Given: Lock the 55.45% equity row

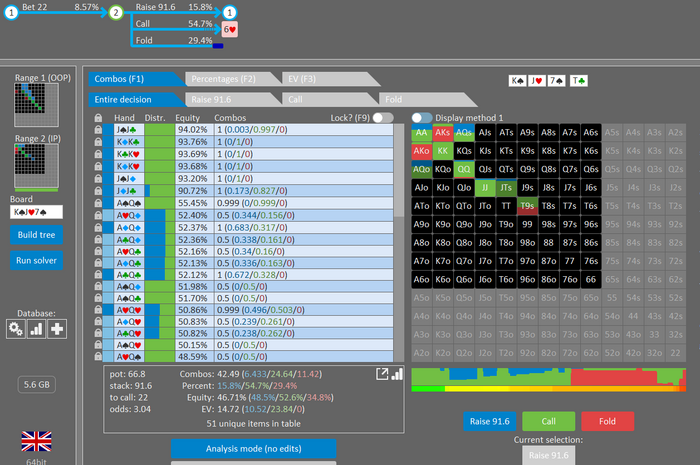Looking at the screenshot, I should (98, 203).
